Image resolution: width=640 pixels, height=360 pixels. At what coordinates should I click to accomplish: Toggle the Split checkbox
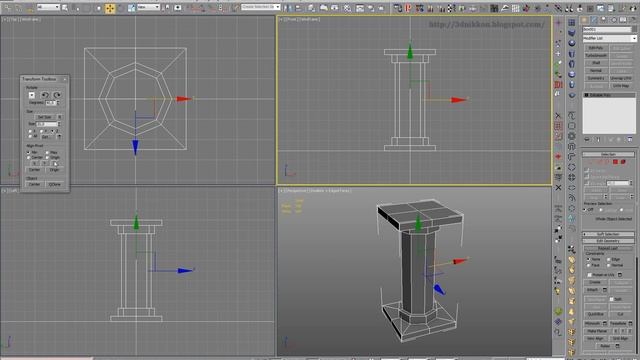tap(611, 299)
